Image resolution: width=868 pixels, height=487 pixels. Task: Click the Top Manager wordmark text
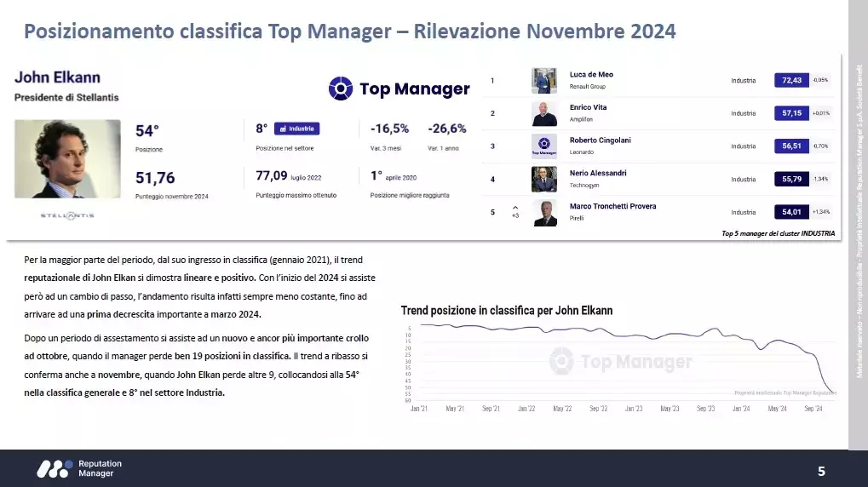coord(415,89)
